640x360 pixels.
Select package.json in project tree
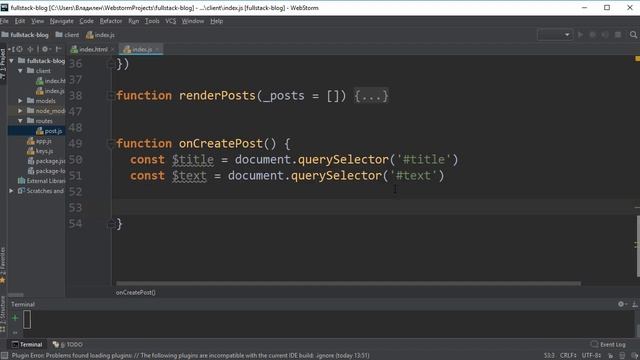pyautogui.click(x=46, y=161)
